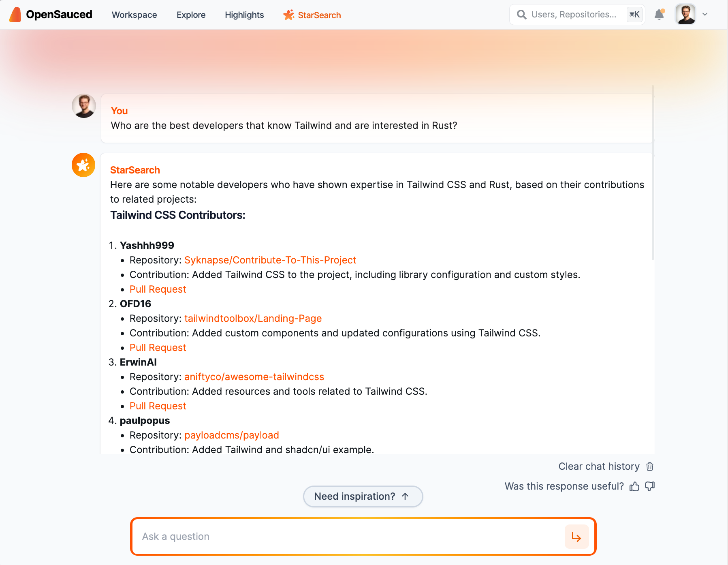
Task: Open ErwinAI's Pull Request link
Action: pyautogui.click(x=158, y=406)
